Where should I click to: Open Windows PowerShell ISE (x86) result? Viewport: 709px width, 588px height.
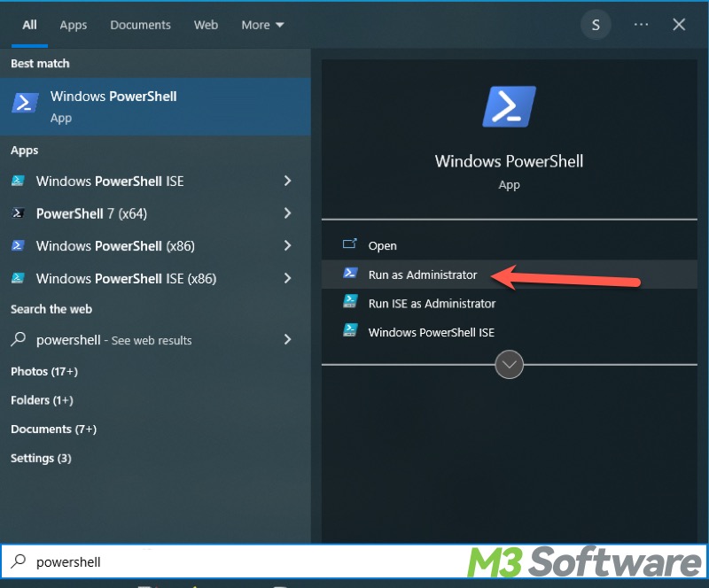pos(155,278)
